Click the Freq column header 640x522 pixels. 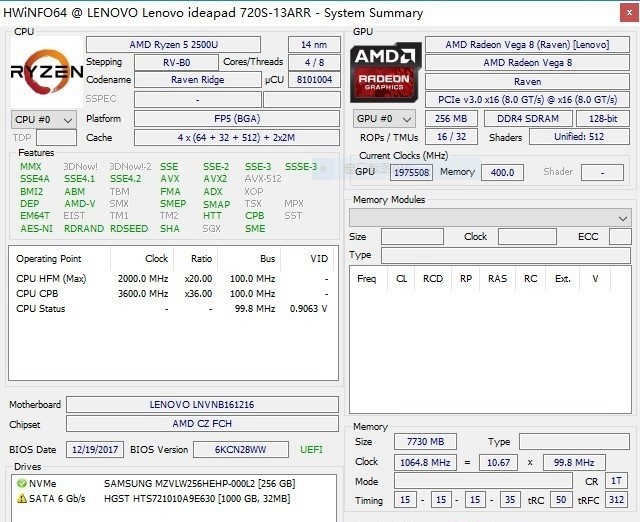[x=366, y=279]
